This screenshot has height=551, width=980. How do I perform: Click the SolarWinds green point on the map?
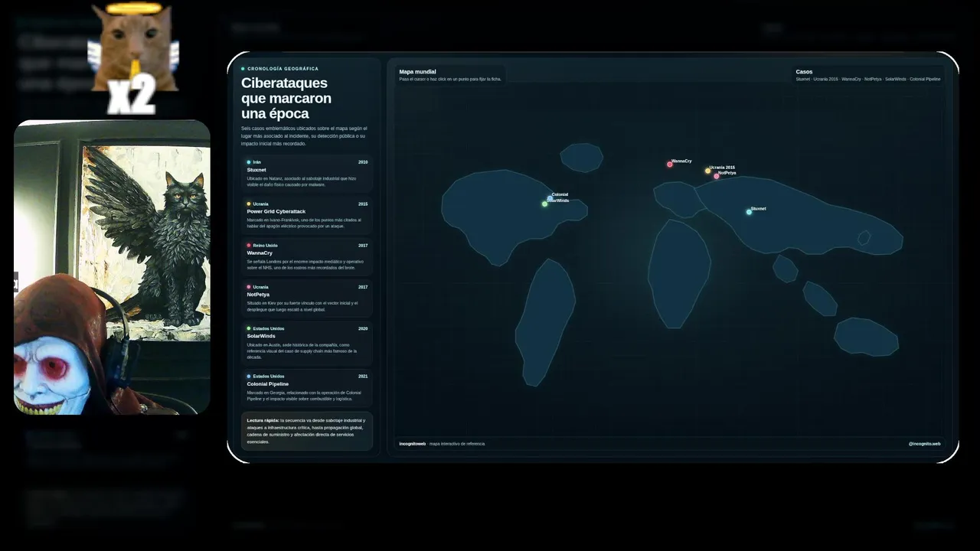[544, 204]
